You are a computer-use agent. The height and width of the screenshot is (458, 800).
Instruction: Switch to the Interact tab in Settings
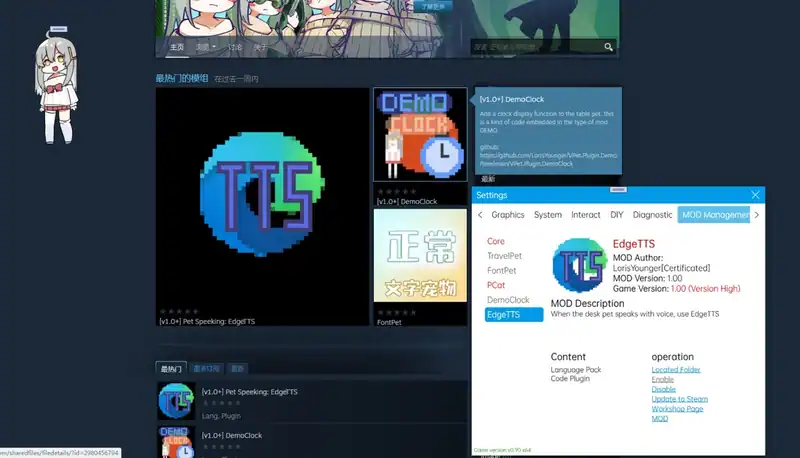point(586,215)
